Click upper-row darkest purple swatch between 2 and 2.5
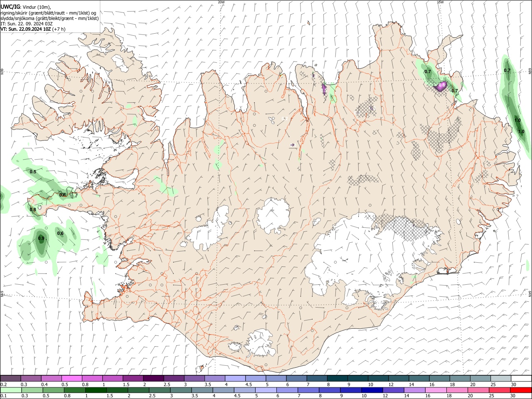The image size is (532, 399). [153, 379]
